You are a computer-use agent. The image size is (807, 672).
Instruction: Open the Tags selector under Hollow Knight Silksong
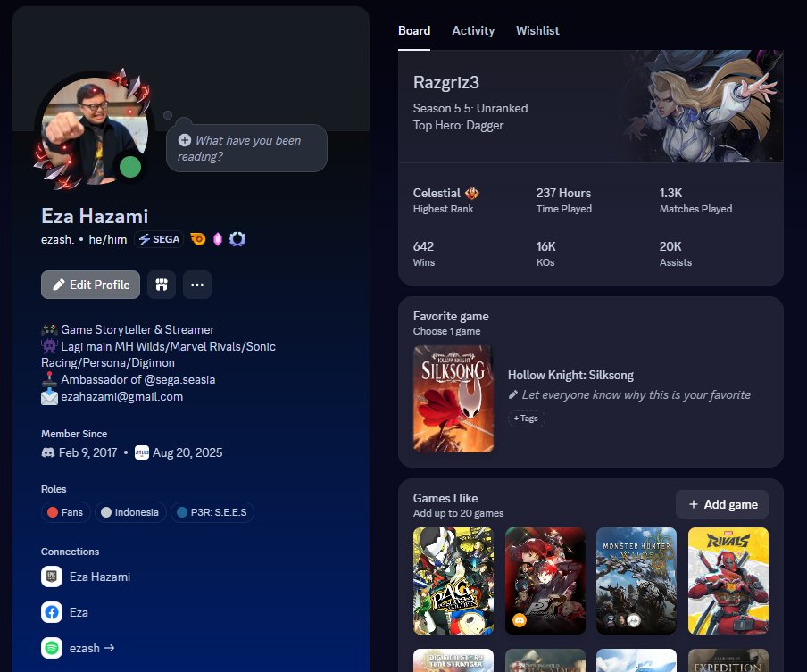[x=526, y=418]
